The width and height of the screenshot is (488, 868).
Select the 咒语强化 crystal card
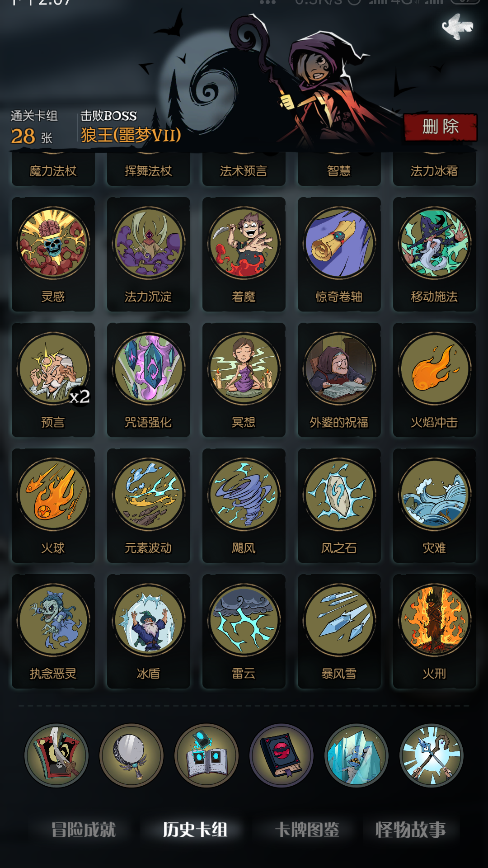(148, 380)
